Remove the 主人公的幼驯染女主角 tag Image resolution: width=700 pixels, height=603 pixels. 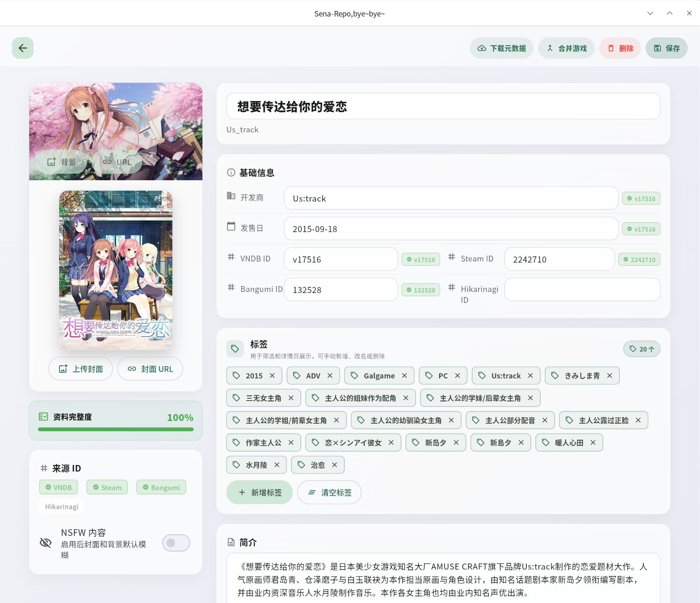[451, 420]
